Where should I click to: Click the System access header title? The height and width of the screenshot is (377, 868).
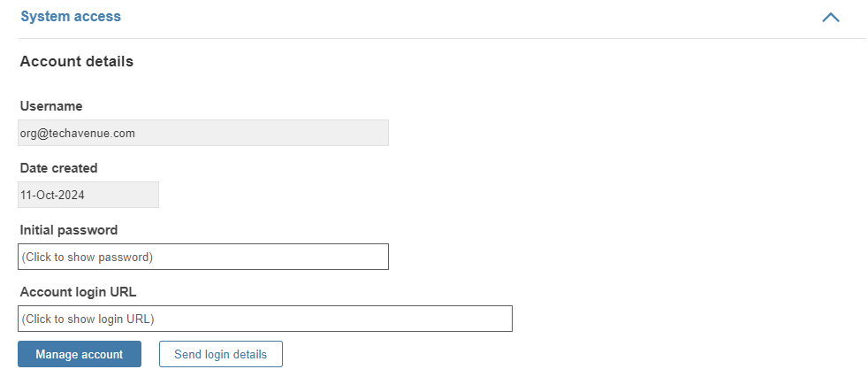click(x=71, y=17)
